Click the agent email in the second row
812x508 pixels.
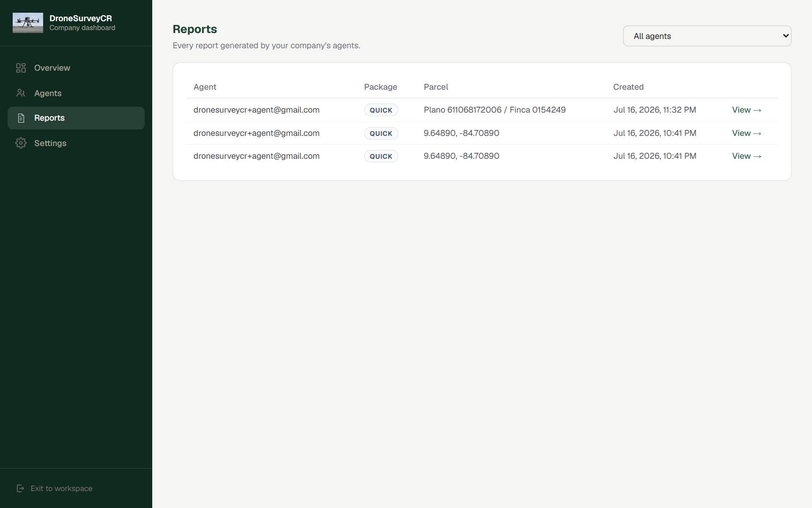click(256, 133)
